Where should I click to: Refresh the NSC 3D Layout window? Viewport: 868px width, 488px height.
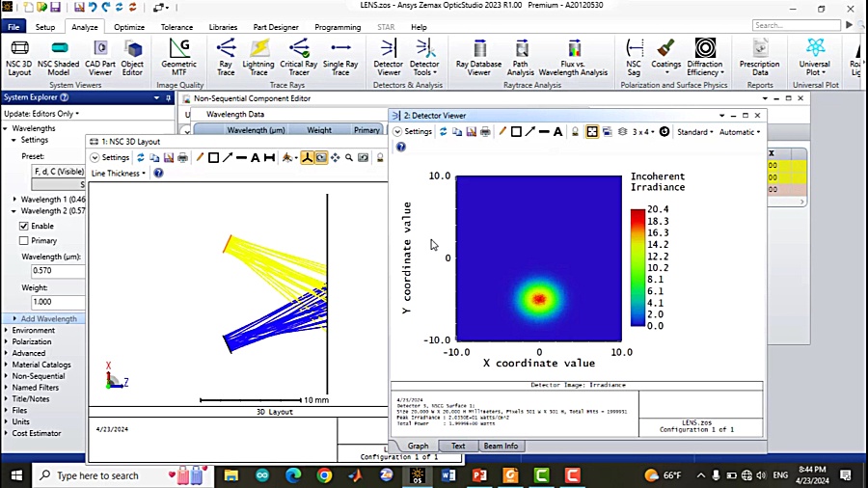coord(141,158)
